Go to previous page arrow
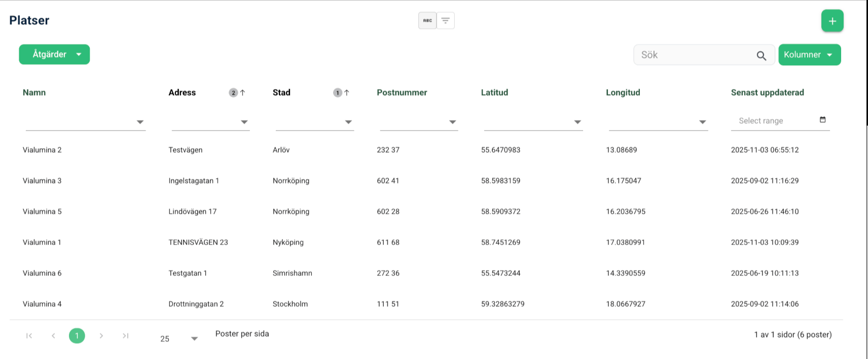The image size is (868, 359). click(x=53, y=336)
